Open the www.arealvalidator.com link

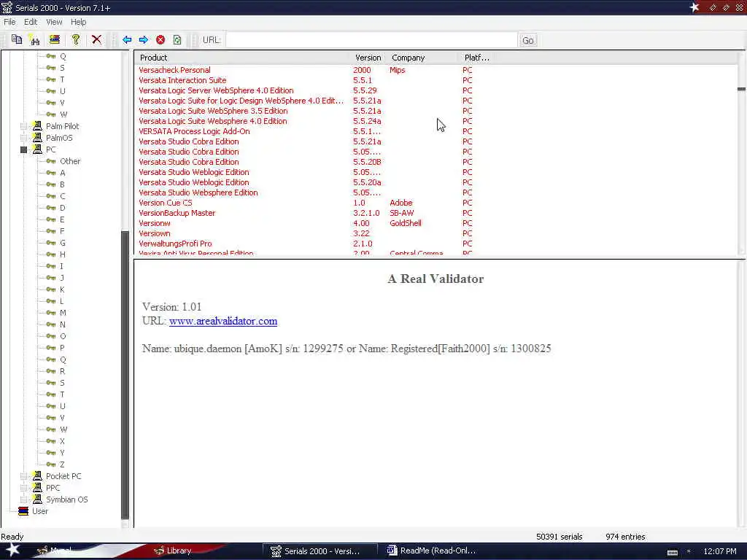point(223,321)
